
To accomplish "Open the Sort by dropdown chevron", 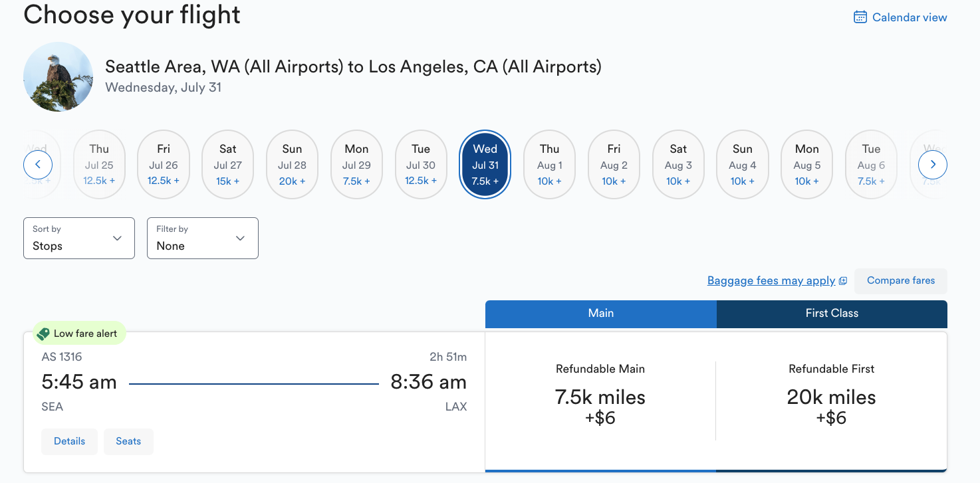I will 117,238.
